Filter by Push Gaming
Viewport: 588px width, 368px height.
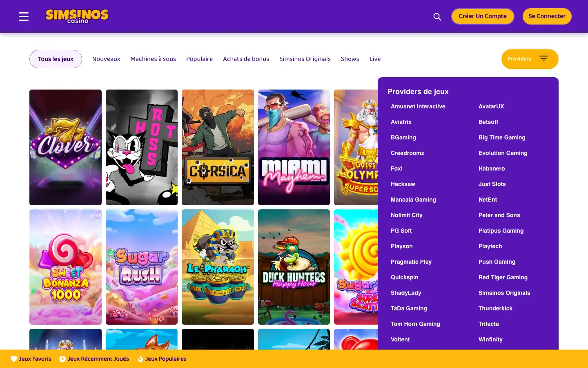pos(497,262)
